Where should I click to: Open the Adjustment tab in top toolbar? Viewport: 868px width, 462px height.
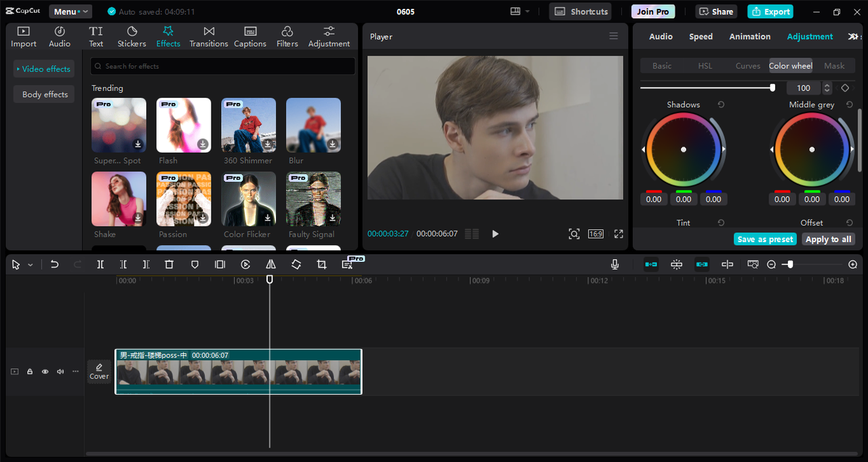tap(329, 37)
